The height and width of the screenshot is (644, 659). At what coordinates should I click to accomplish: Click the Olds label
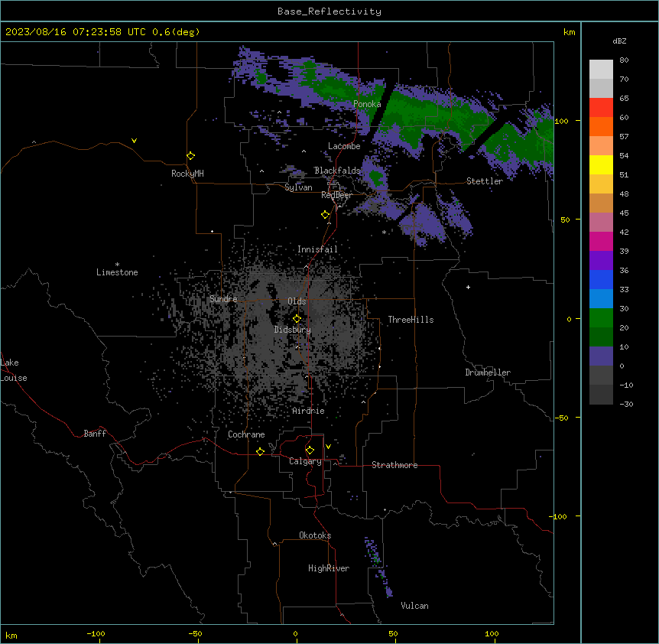click(x=297, y=301)
